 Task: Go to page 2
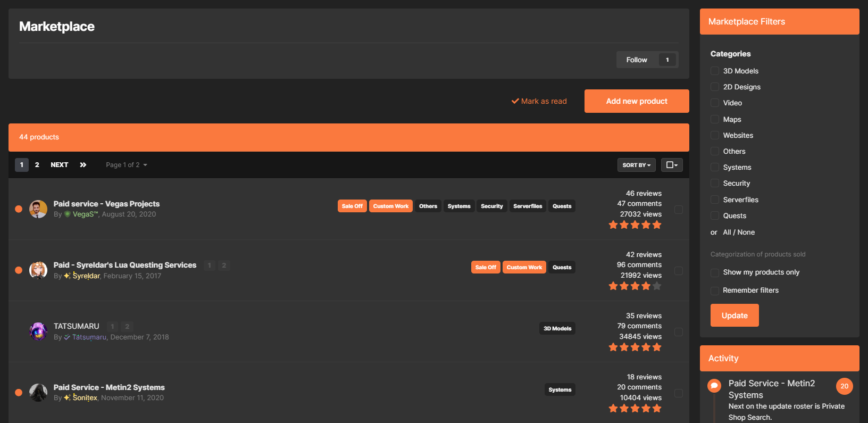click(x=37, y=165)
